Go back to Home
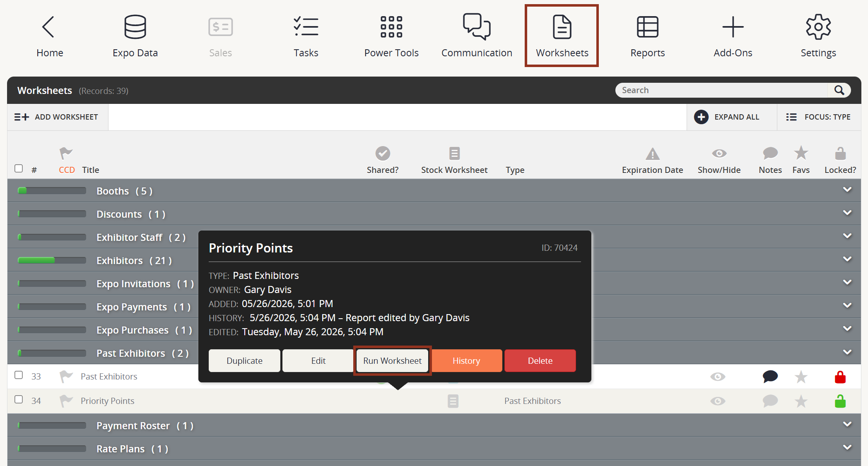The width and height of the screenshot is (868, 466). click(x=50, y=36)
